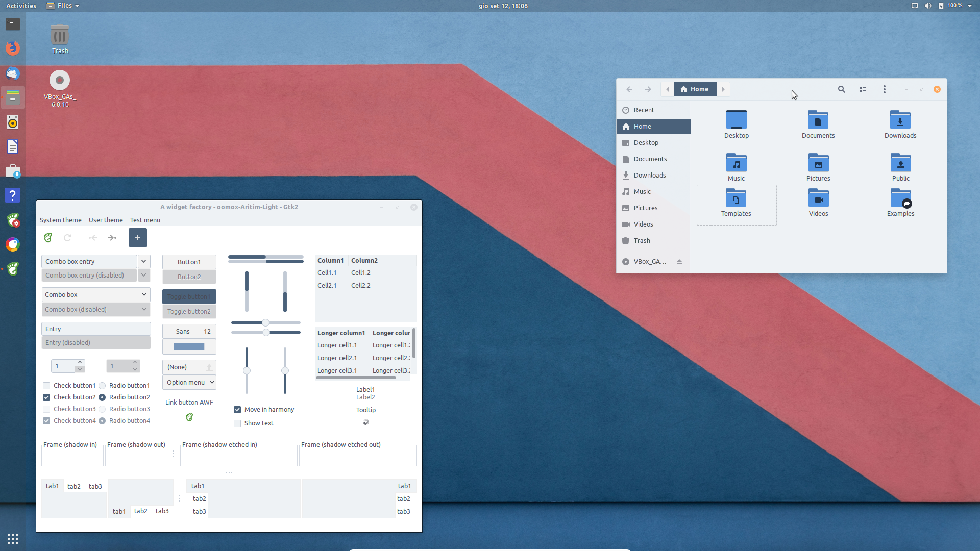980x551 pixels.
Task: Enable Check button1
Action: coord(46,386)
